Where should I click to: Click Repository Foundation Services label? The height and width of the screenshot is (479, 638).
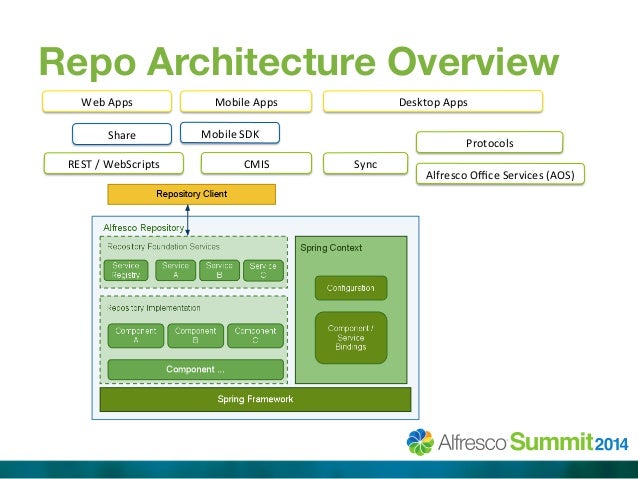(x=163, y=247)
